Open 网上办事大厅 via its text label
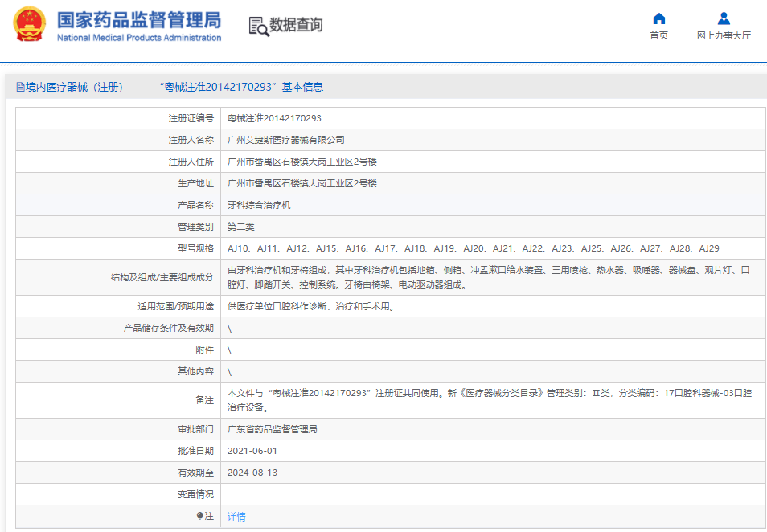The image size is (767, 532). pos(724,35)
